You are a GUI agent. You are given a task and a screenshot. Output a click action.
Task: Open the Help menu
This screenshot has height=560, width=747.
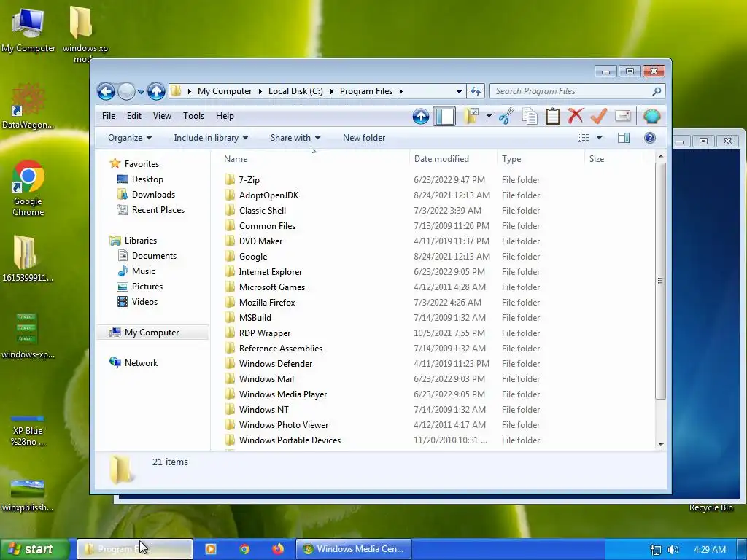(225, 116)
